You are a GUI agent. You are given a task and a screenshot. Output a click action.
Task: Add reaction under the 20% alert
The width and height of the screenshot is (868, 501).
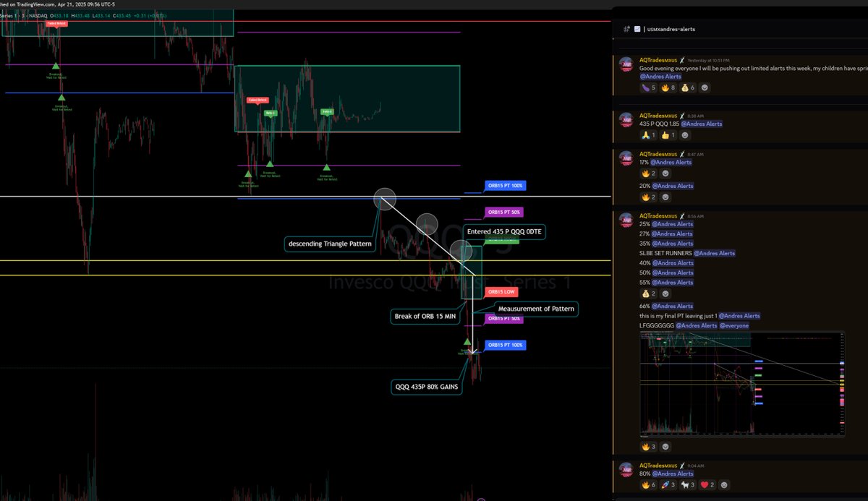coord(665,197)
